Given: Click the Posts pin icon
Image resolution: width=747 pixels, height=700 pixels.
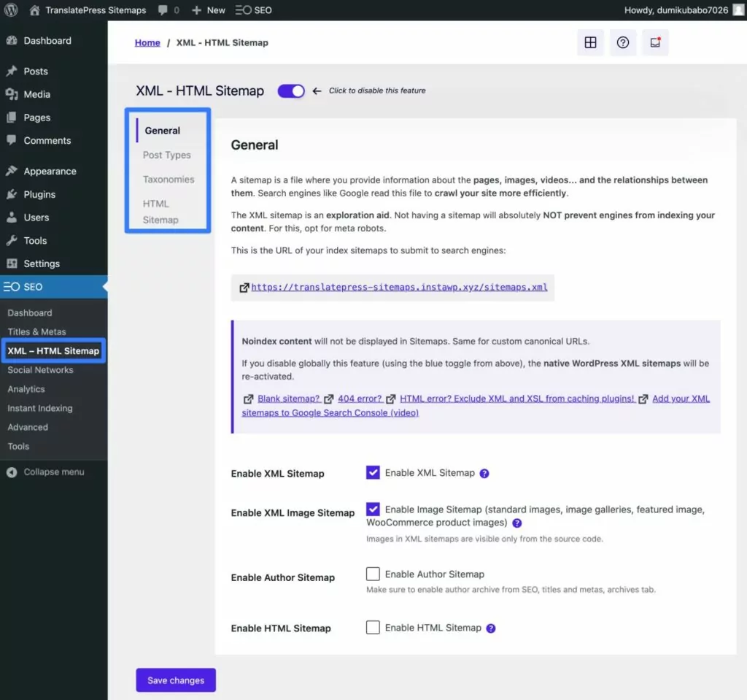Looking at the screenshot, I should point(12,71).
